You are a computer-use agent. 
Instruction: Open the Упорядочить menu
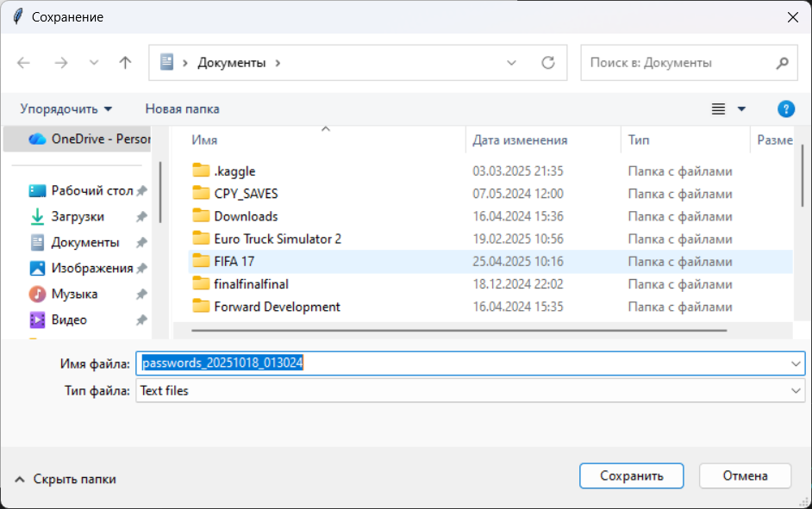point(66,109)
